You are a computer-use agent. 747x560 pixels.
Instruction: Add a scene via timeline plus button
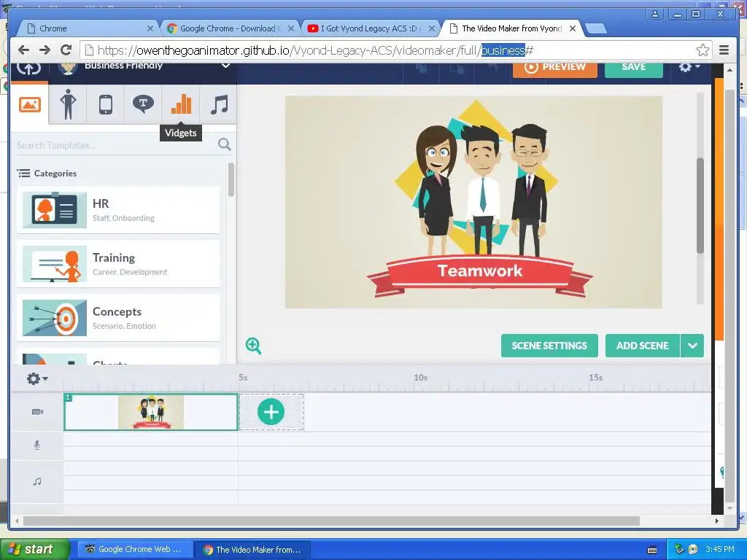[x=271, y=412]
